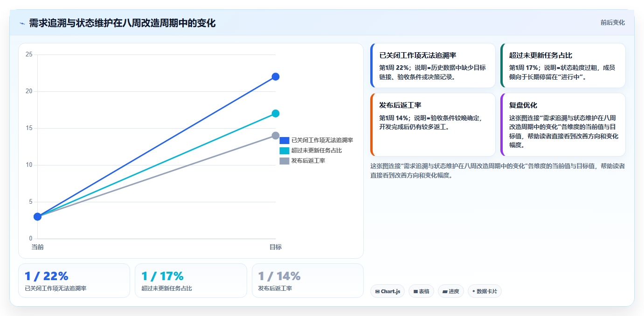Click the cyan data point at 17
This screenshot has width=644, height=316.
click(276, 113)
